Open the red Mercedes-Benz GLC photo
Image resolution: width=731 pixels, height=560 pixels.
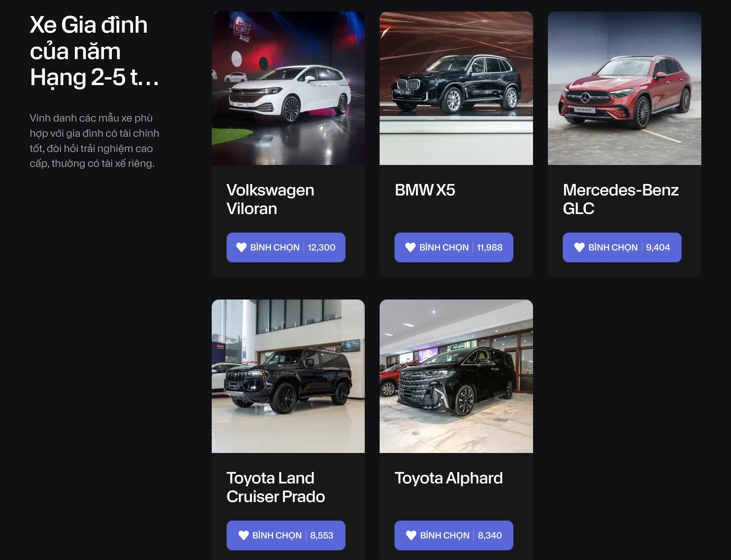pos(624,88)
